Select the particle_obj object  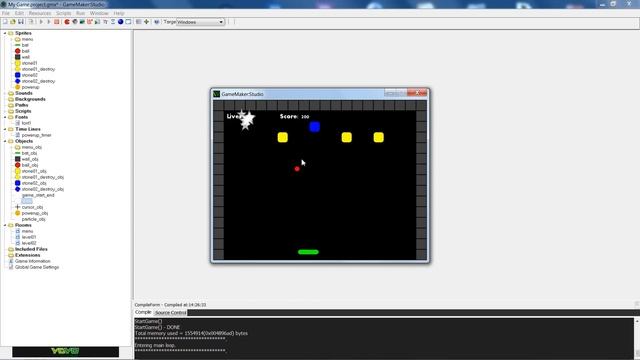pyautogui.click(x=33, y=219)
